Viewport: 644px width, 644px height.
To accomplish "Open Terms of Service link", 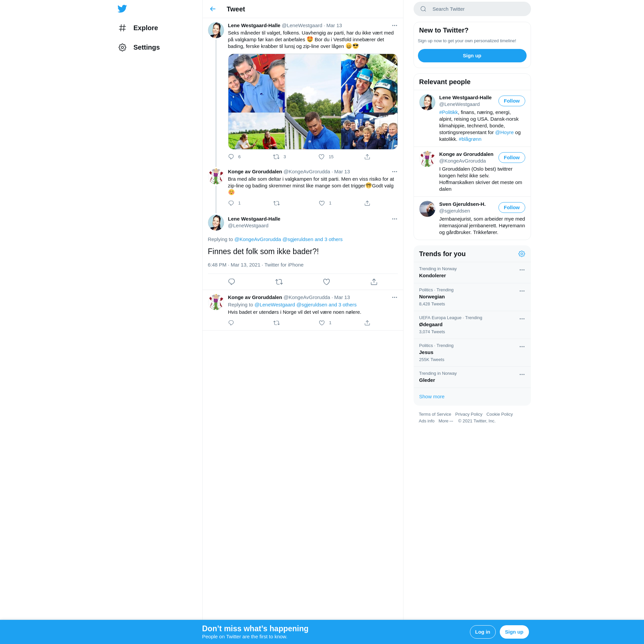I will pos(435,414).
